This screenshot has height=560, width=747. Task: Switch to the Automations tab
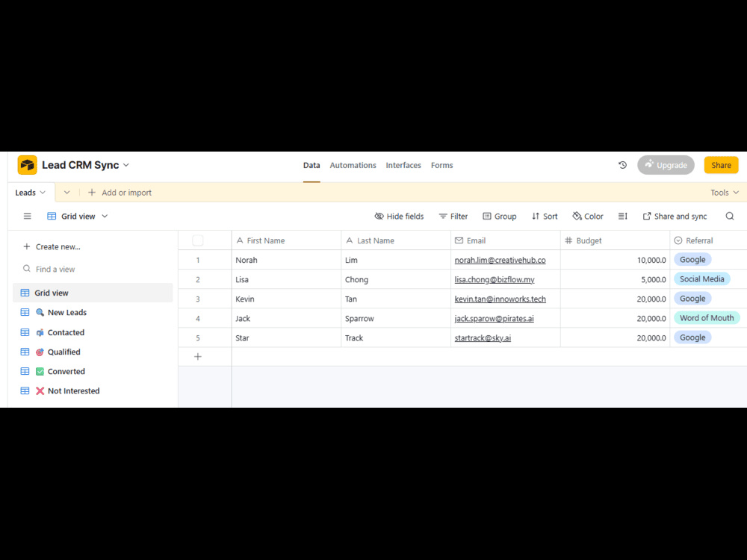point(353,165)
